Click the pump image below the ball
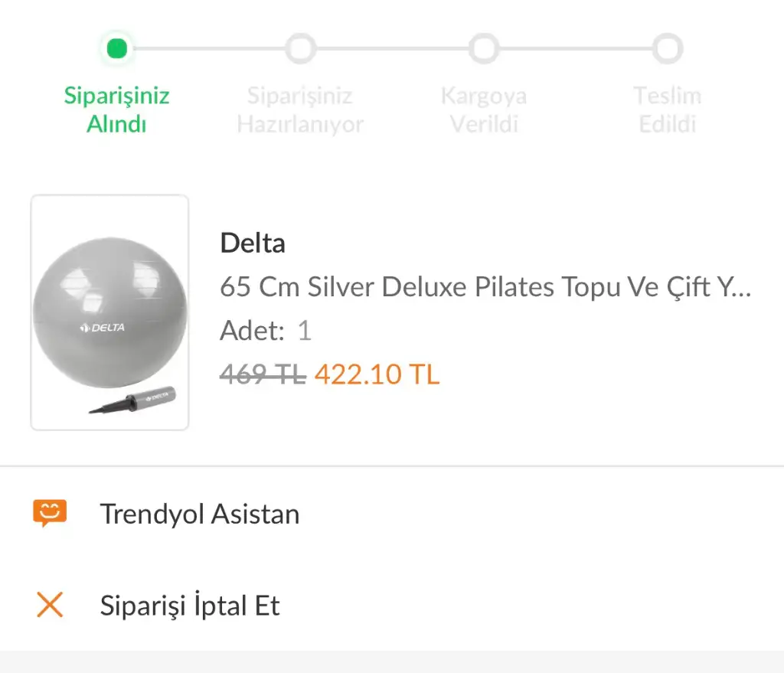The image size is (784, 673). 132,400
